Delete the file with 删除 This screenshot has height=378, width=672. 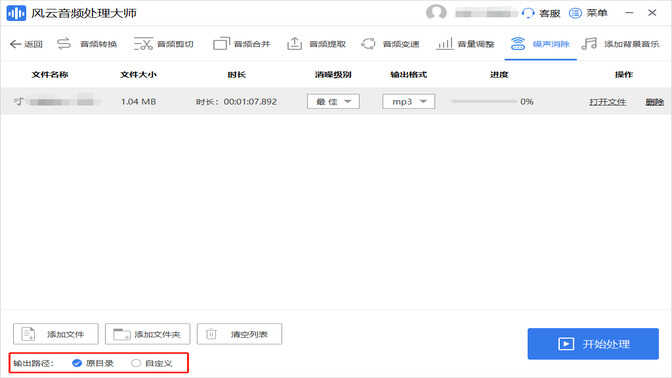point(654,102)
